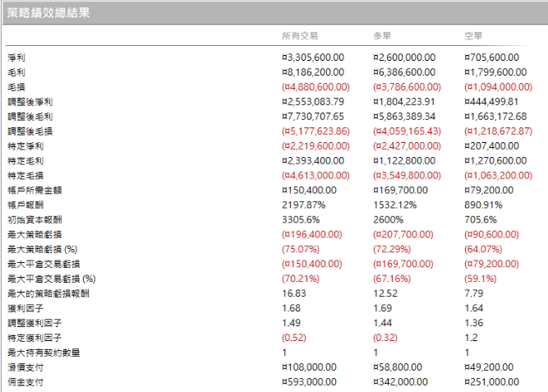Click the 最大持有契約數量 row label
The width and height of the screenshot is (548, 392).
pyautogui.click(x=43, y=353)
